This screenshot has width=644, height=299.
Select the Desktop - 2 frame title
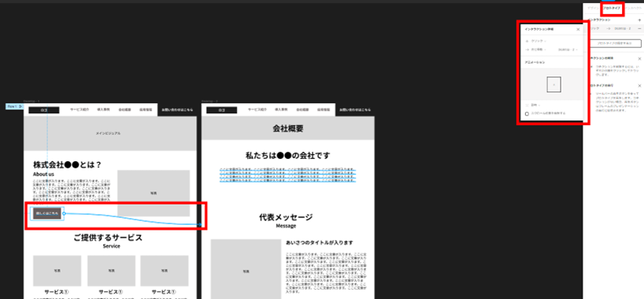[x=209, y=101]
